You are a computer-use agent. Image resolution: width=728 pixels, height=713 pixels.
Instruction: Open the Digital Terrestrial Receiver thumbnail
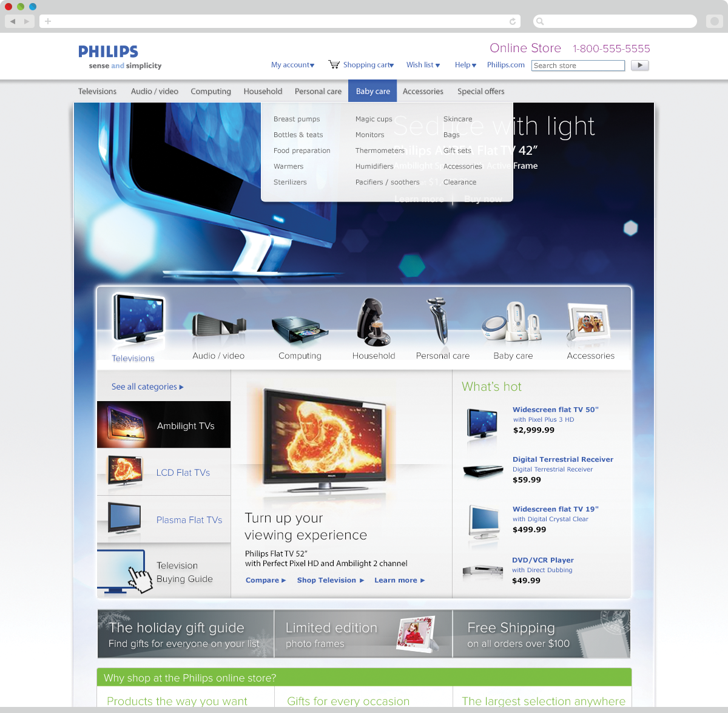[483, 471]
